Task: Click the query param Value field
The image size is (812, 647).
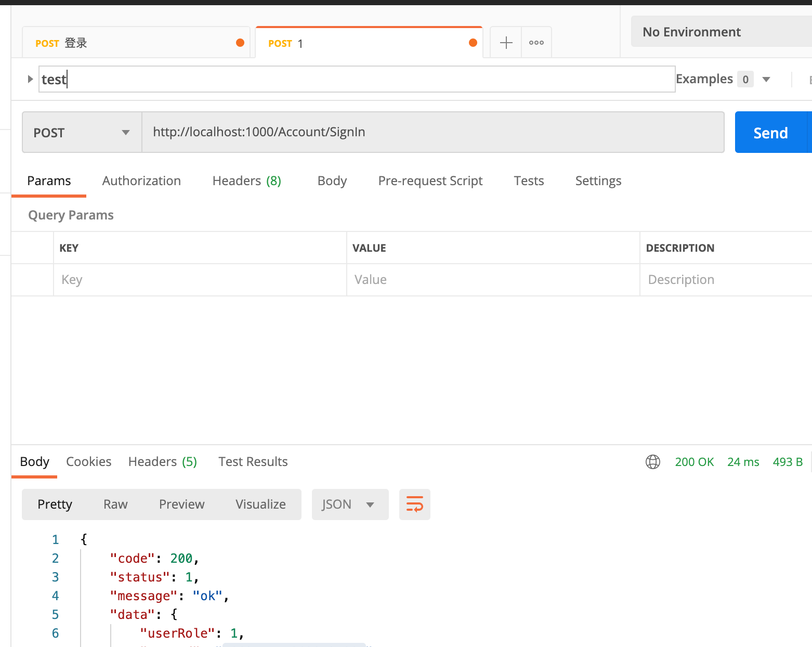Action: click(x=493, y=280)
